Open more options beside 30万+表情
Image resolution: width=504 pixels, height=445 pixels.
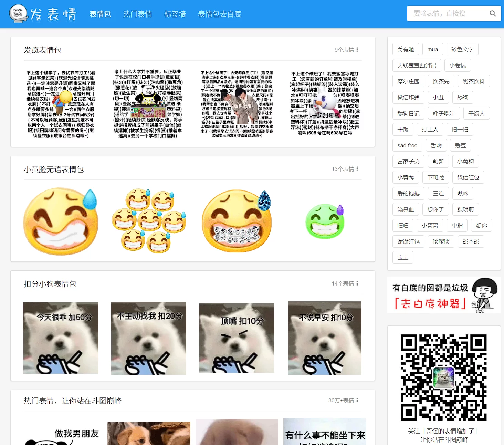point(357,400)
